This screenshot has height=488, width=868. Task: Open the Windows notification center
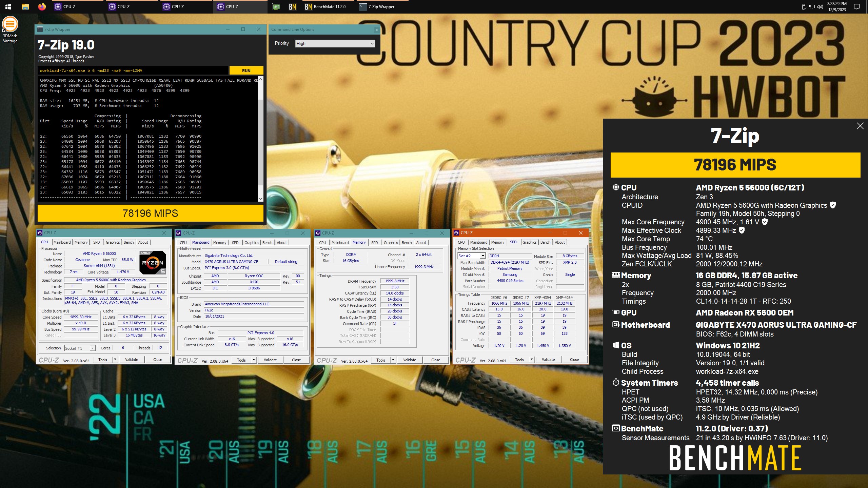tap(857, 6)
